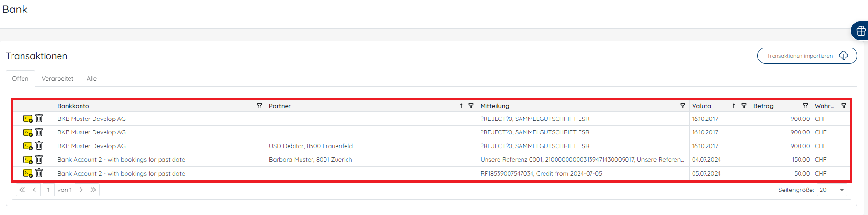Open booking icon for USD Debitor row
The width and height of the screenshot is (868, 215).
click(28, 146)
